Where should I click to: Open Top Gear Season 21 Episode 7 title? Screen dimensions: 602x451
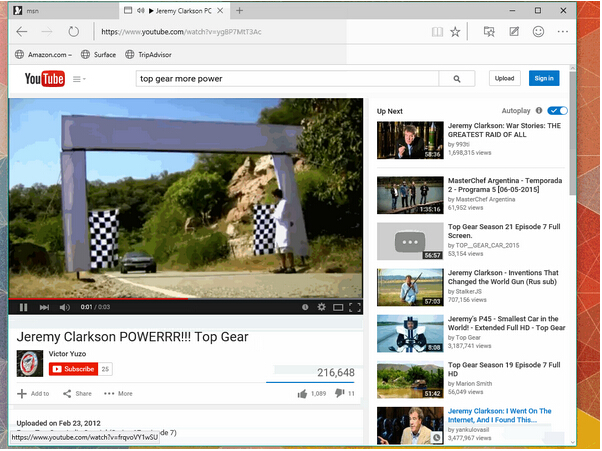click(x=504, y=231)
